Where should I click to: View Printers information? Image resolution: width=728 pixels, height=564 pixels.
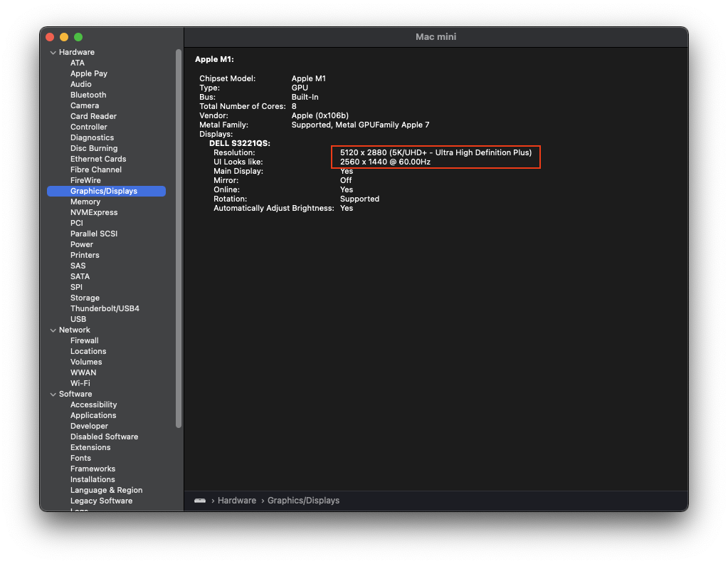(x=84, y=254)
